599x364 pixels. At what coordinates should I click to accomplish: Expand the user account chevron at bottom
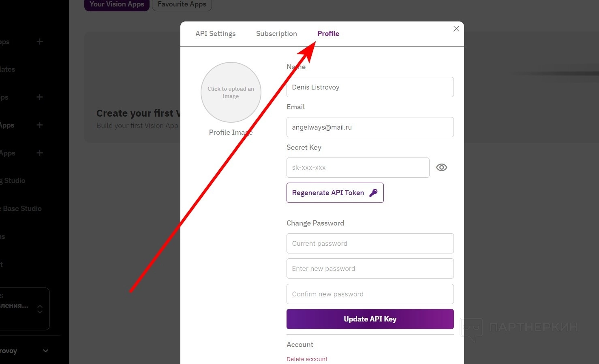pyautogui.click(x=45, y=351)
